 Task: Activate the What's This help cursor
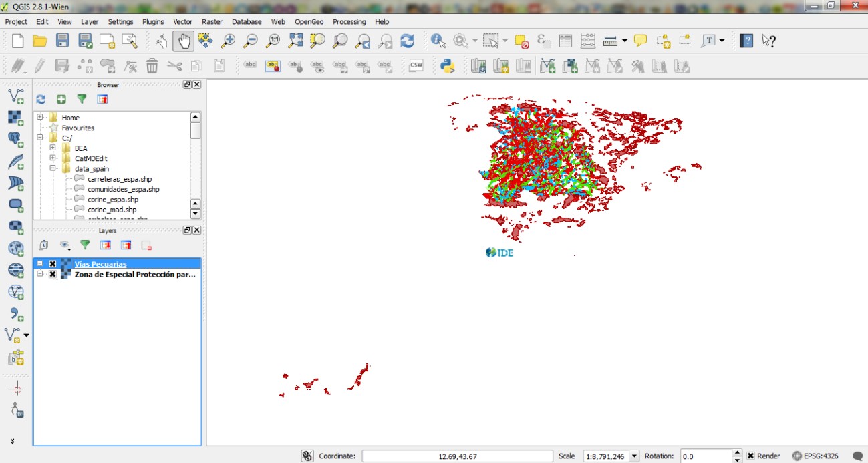(768, 41)
